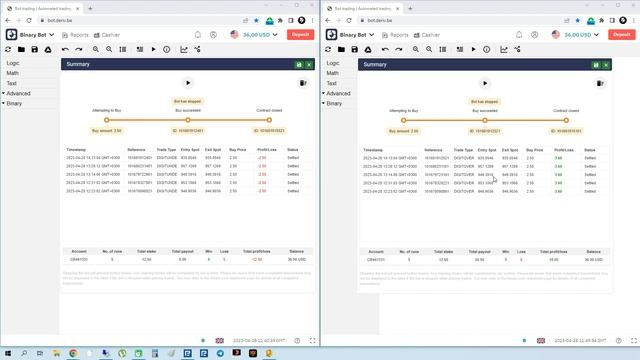Run bot play icon in left window toolbar
The height and width of the screenshot is (360, 640).
153,49
